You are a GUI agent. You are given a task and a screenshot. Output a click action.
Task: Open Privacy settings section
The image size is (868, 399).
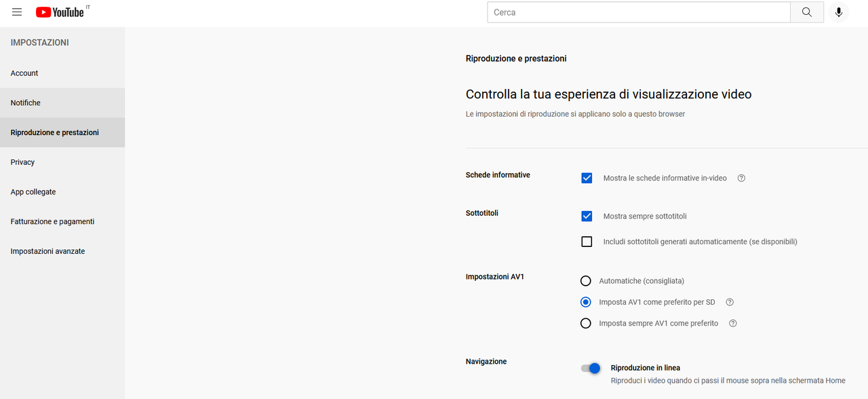(62, 162)
